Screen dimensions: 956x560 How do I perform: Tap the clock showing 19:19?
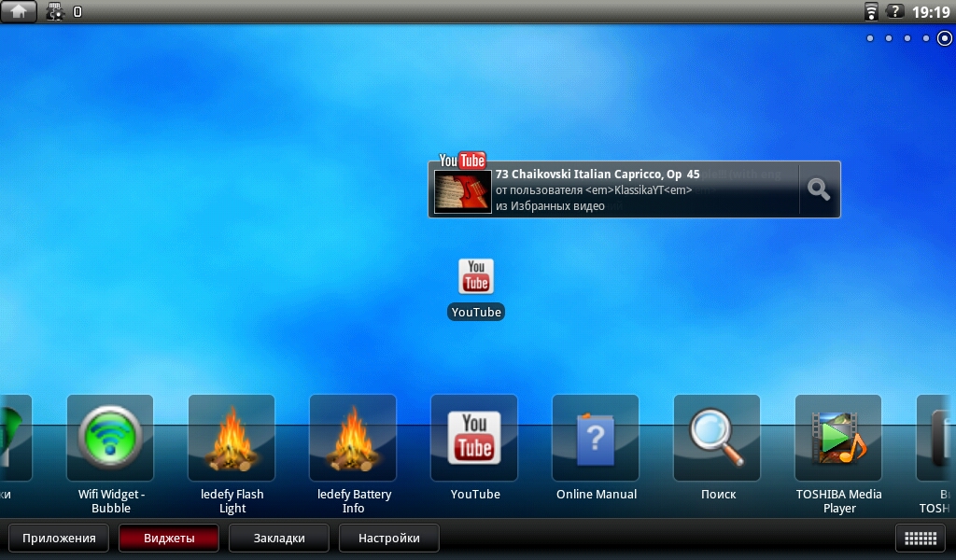(931, 11)
